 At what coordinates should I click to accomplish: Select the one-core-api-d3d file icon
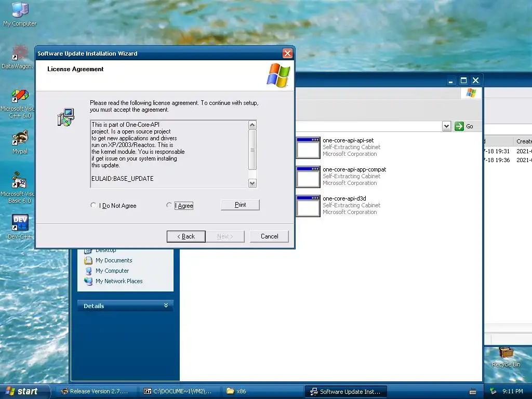coord(308,206)
